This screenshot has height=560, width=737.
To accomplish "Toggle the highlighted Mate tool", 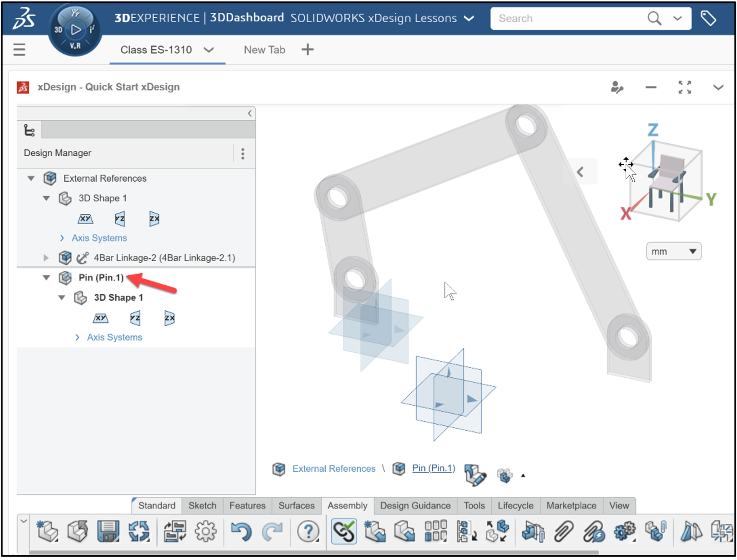I will coord(344,532).
